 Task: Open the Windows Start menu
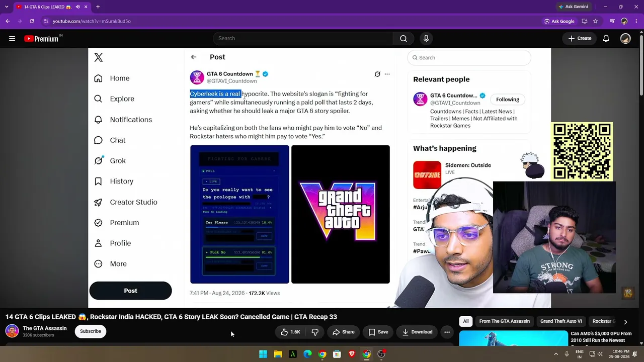pos(263,354)
